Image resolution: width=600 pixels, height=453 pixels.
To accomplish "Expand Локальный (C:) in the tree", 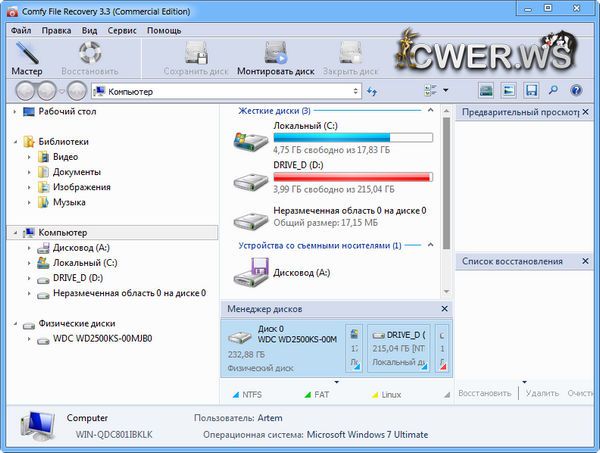I will coord(29,263).
